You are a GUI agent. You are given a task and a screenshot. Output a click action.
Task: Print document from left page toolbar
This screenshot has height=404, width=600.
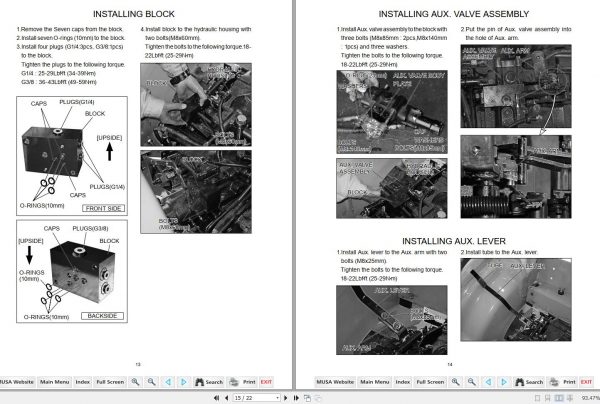[242, 382]
